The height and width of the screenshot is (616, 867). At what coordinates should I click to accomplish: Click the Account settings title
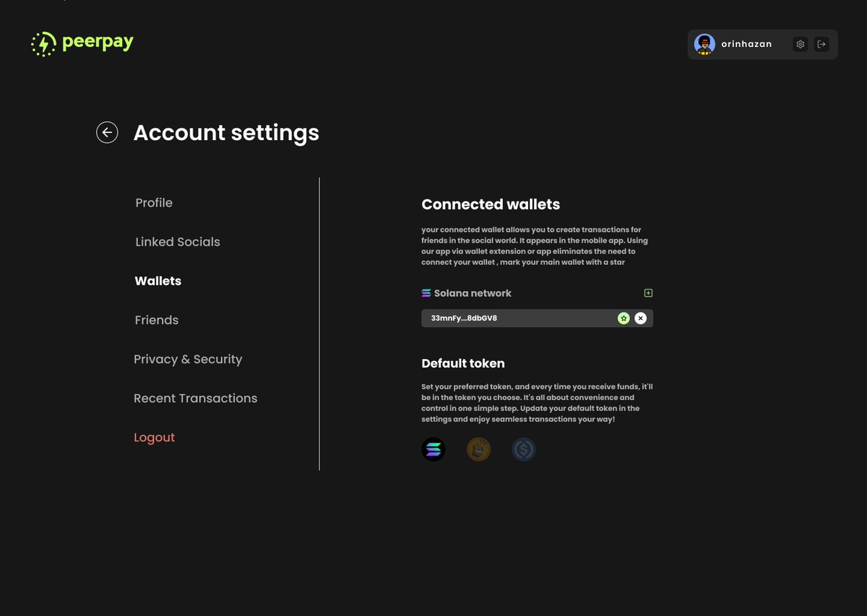226,133
